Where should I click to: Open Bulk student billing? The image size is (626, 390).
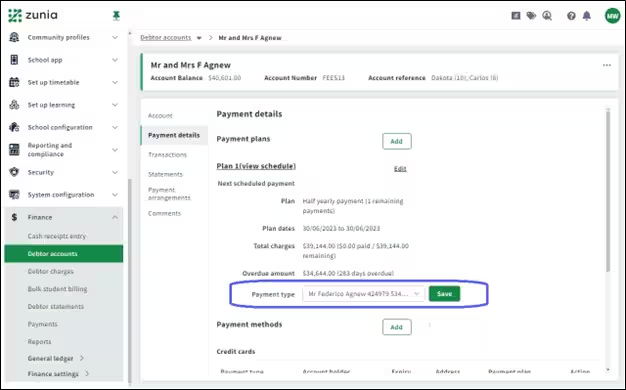click(57, 289)
